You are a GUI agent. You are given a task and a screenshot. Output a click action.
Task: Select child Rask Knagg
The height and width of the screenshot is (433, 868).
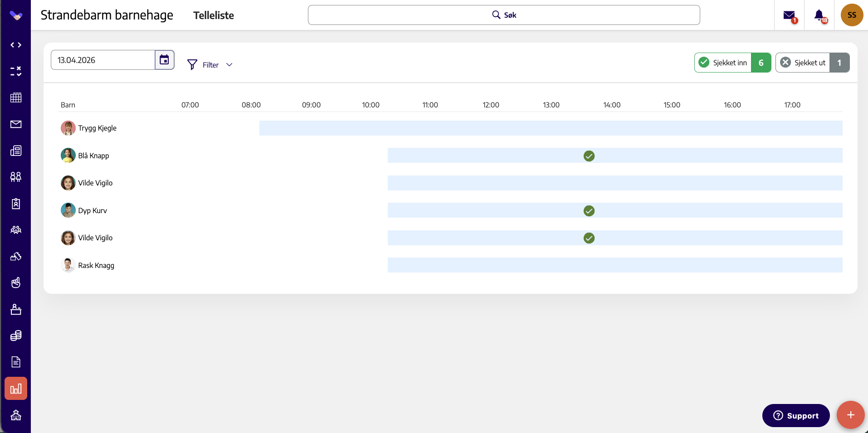click(96, 265)
